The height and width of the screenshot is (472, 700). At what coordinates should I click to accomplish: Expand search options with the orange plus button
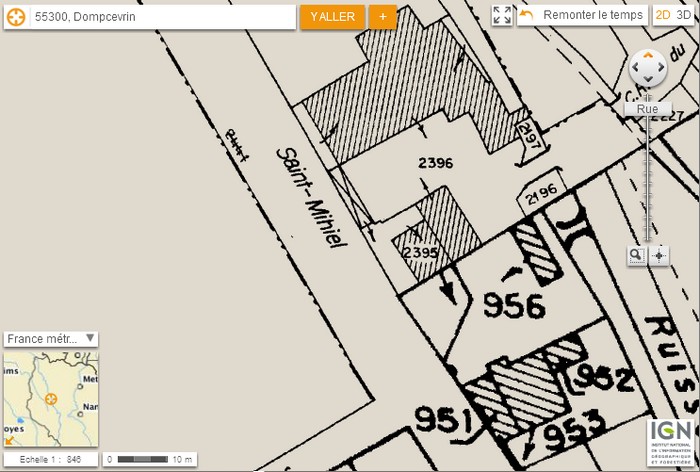[x=382, y=17]
